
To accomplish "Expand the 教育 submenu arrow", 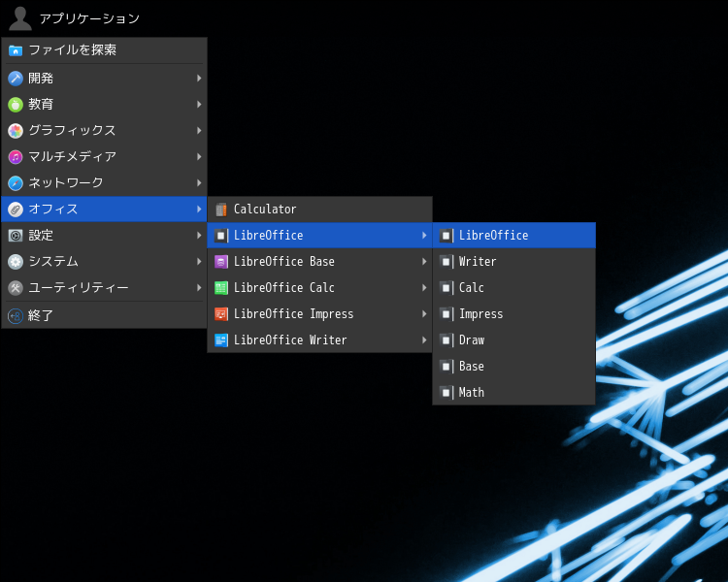I will pyautogui.click(x=199, y=105).
